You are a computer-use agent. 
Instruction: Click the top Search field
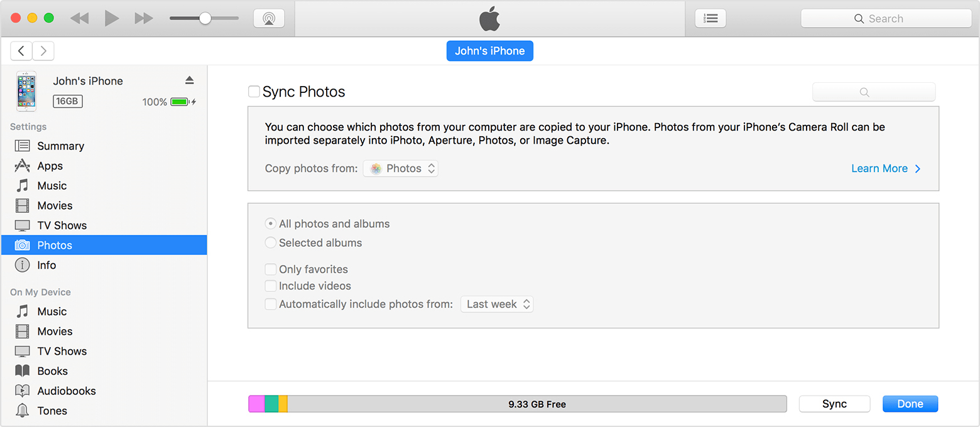(886, 19)
